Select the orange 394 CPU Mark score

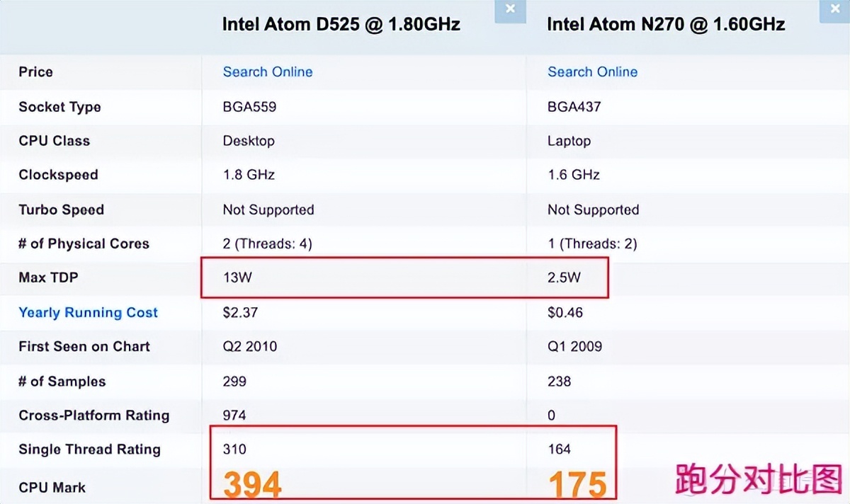click(x=253, y=485)
